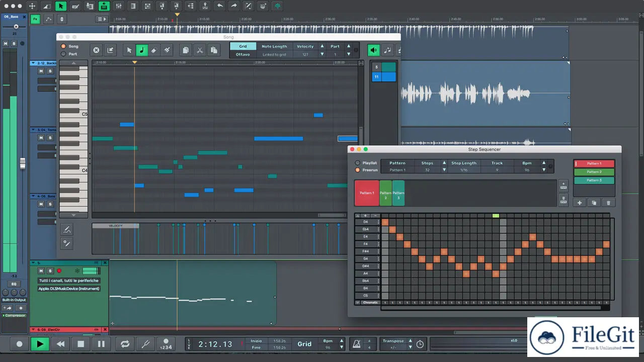
Task: Click the Play button in transport bar
Action: [39, 344]
